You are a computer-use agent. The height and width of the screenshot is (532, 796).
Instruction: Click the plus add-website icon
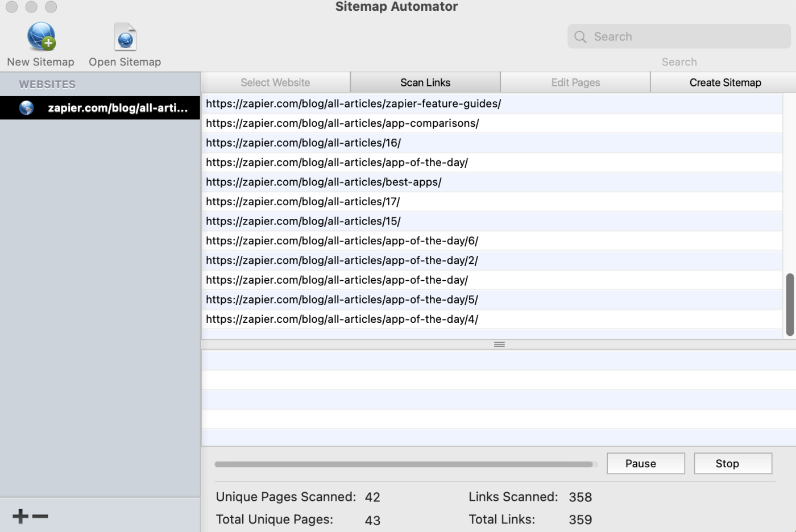(20, 516)
